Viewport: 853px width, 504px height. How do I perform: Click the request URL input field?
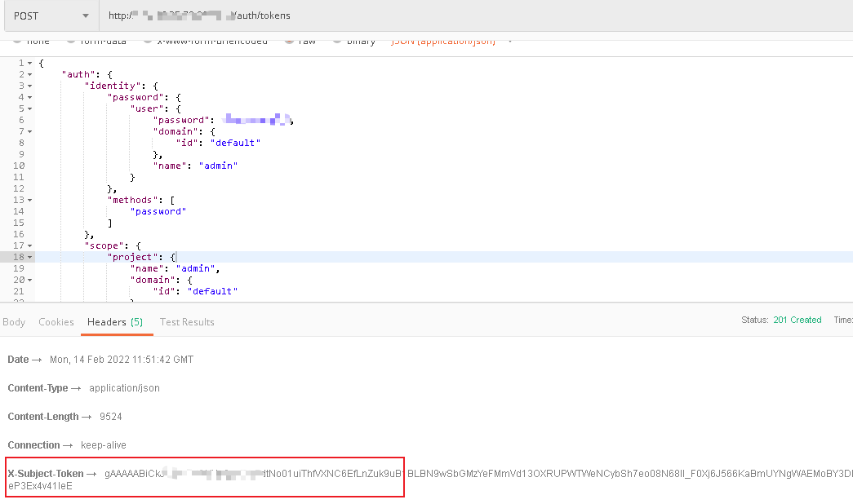pyautogui.click(x=245, y=15)
